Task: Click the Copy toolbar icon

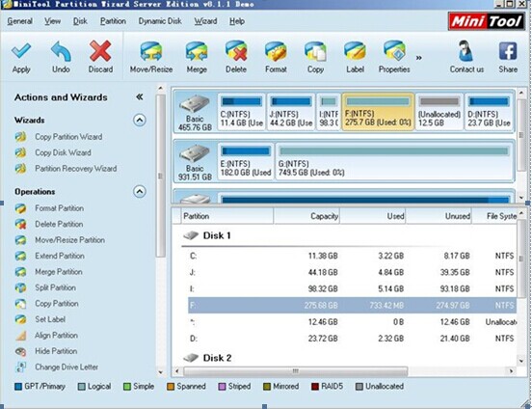Action: tap(315, 52)
